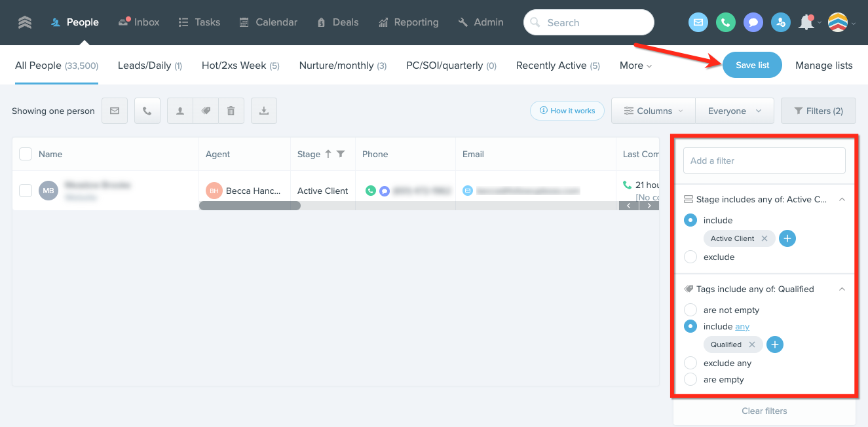
Task: Click Clear filters link
Action: point(764,411)
